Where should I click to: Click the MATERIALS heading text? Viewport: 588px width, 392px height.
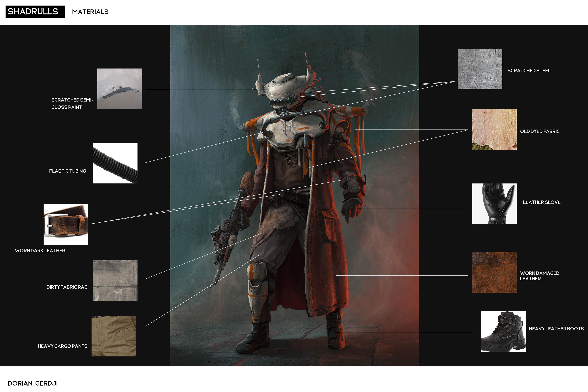click(x=90, y=12)
